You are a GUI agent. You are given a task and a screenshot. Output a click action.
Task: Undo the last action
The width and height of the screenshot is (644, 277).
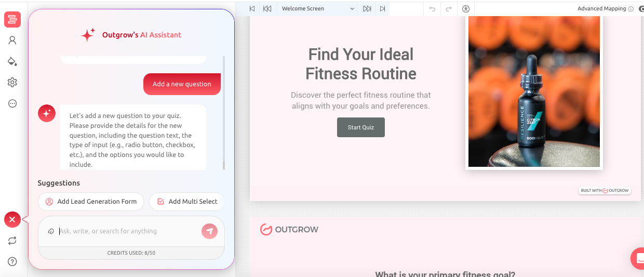coord(432,9)
